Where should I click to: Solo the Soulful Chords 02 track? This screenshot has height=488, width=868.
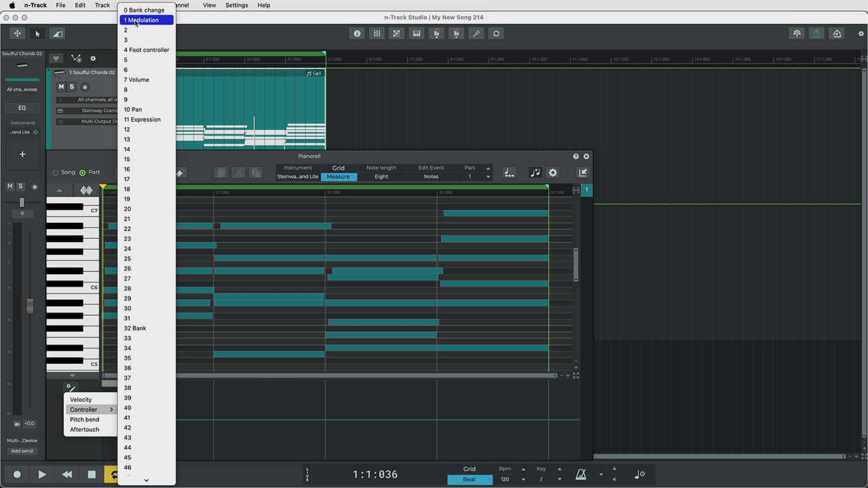pyautogui.click(x=72, y=87)
